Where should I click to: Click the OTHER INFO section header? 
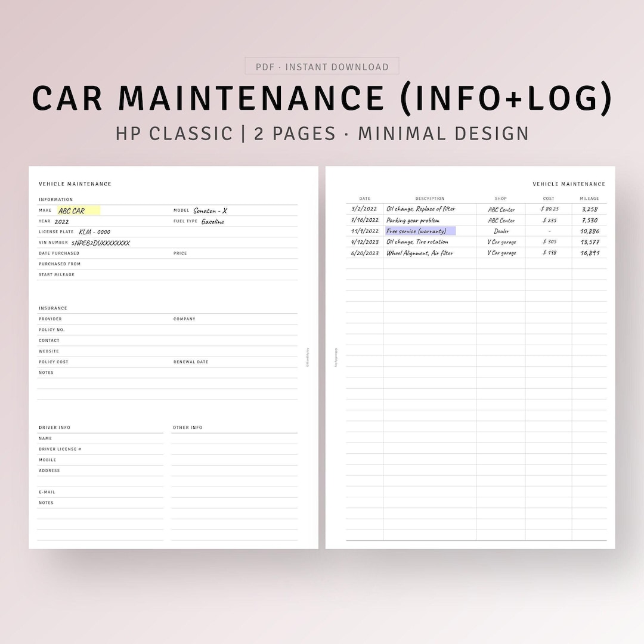pyautogui.click(x=187, y=427)
